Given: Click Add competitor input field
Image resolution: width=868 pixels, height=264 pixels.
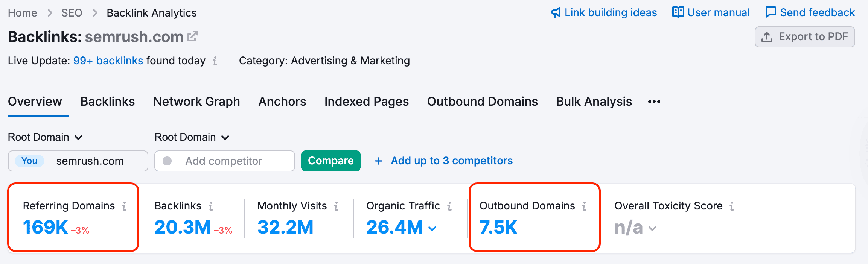Looking at the screenshot, I should pyautogui.click(x=225, y=161).
